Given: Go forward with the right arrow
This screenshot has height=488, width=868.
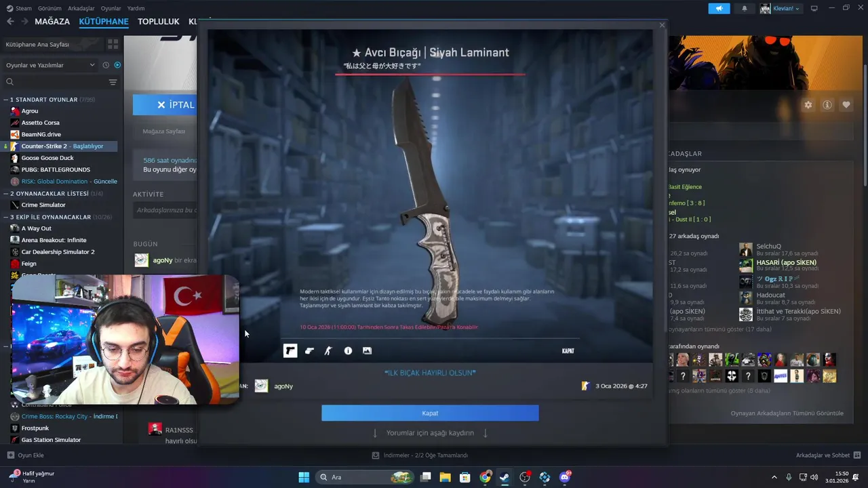Looking at the screenshot, I should (x=24, y=22).
